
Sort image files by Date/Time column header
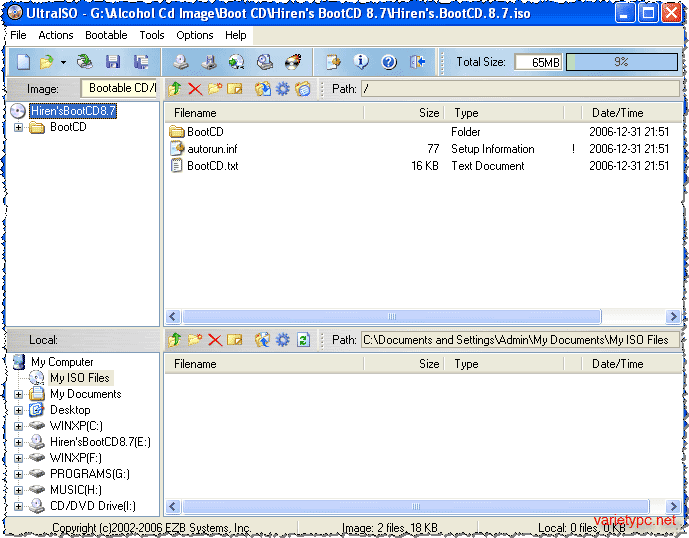[x=631, y=113]
